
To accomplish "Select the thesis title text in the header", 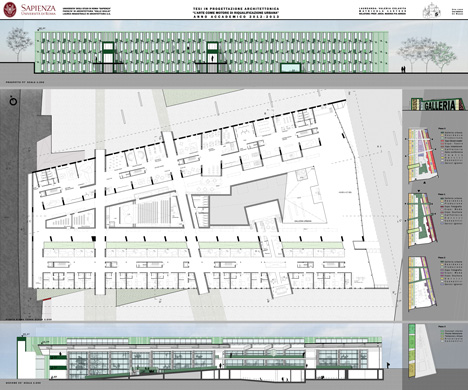I will 236,12.
